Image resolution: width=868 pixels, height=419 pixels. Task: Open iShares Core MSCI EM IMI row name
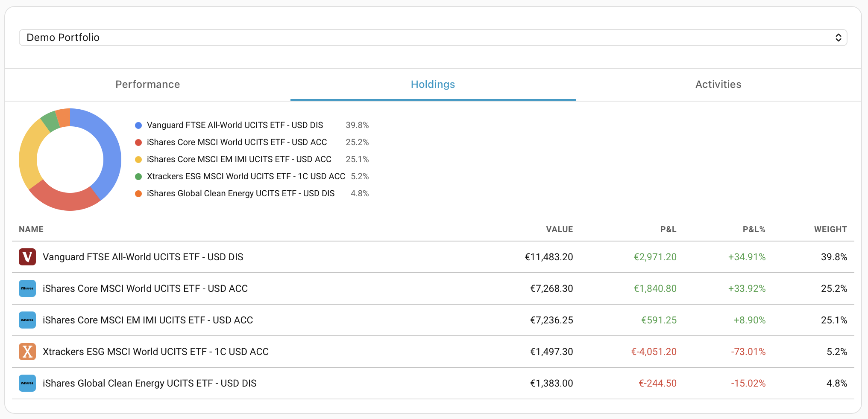pos(148,320)
